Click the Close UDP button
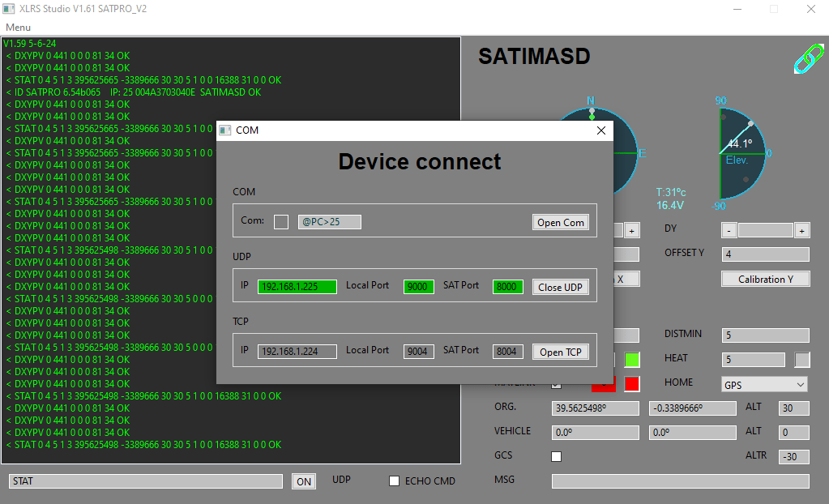Viewport: 829px width, 504px height. [x=560, y=287]
